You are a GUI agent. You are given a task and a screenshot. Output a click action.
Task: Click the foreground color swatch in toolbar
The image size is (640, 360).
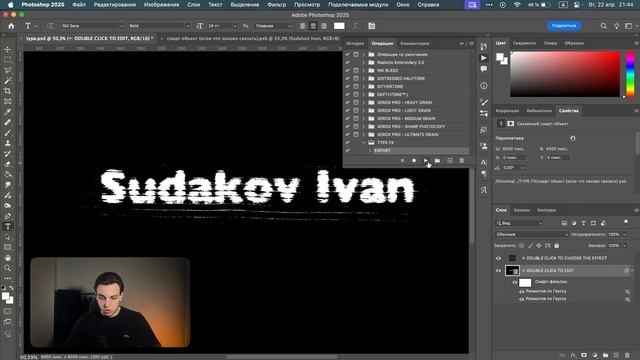6,297
